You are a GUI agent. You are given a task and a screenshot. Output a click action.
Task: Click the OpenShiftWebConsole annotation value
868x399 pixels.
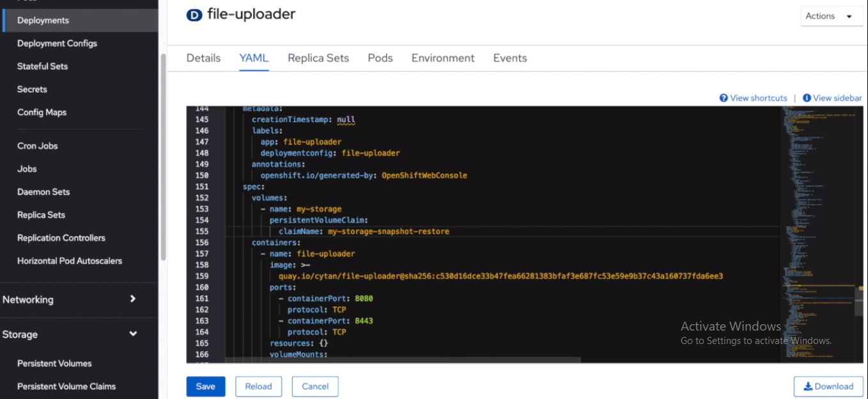coord(424,175)
